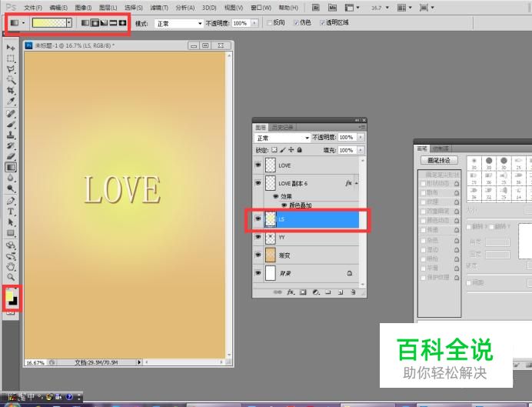The image size is (532, 407).
Task: Hide the LOVE layer
Action: [x=258, y=165]
